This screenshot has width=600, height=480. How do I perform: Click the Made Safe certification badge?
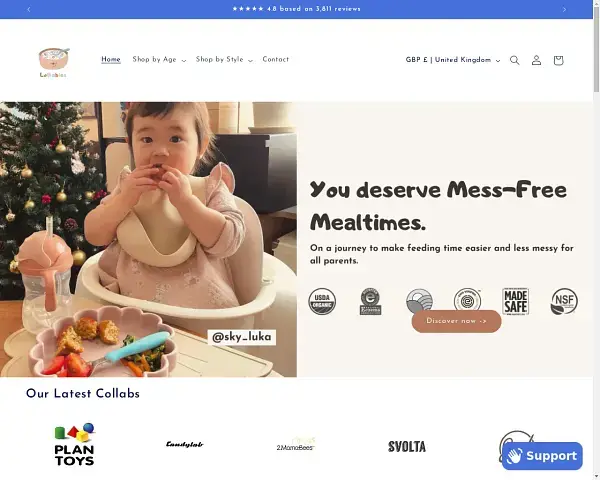coord(515,302)
